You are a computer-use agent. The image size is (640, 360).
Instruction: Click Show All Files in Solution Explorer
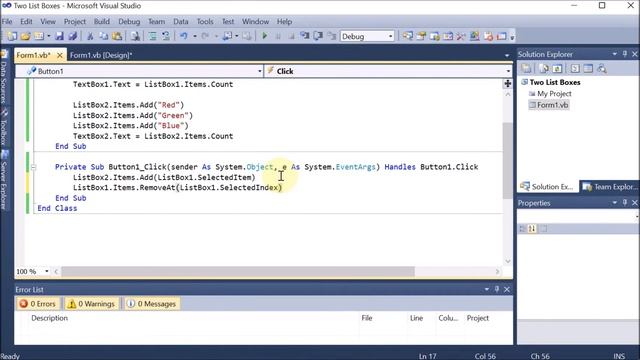click(544, 69)
